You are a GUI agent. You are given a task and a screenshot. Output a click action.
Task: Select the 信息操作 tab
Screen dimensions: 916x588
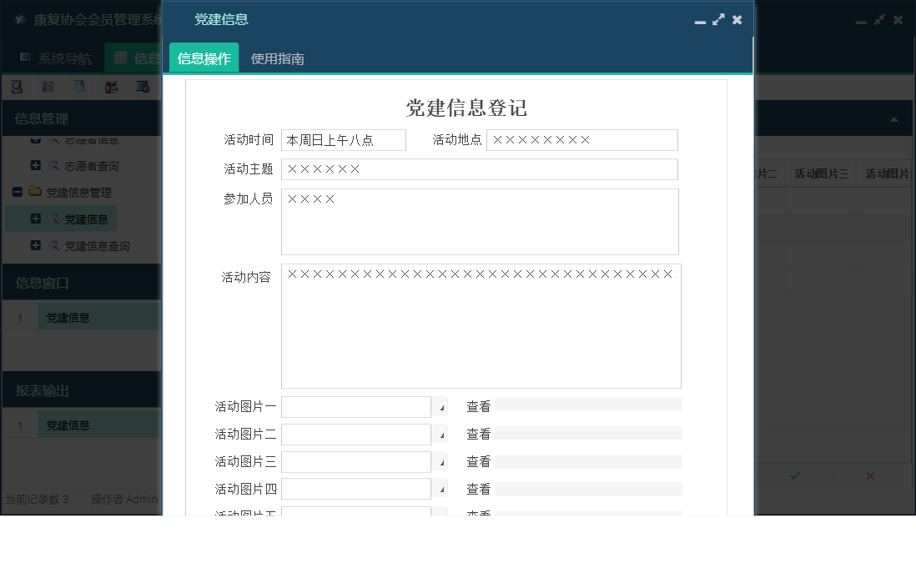[204, 59]
